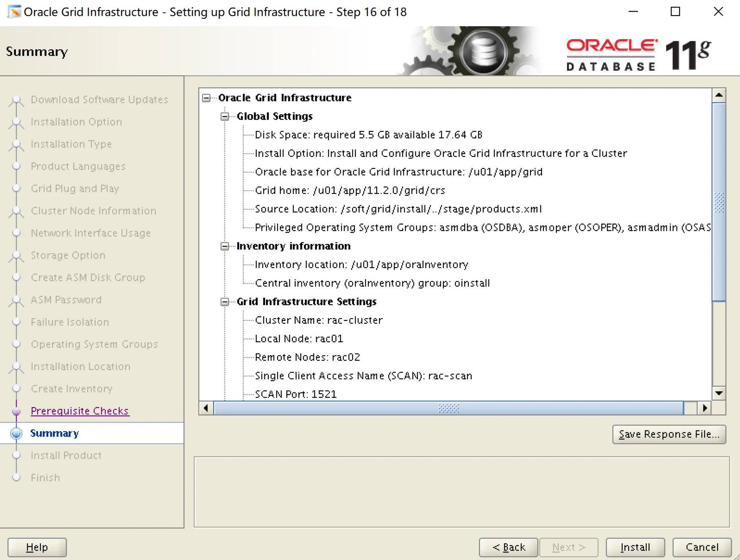Screen dimensions: 740x560
Task: Click the Storage Option step icon
Action: (16, 255)
